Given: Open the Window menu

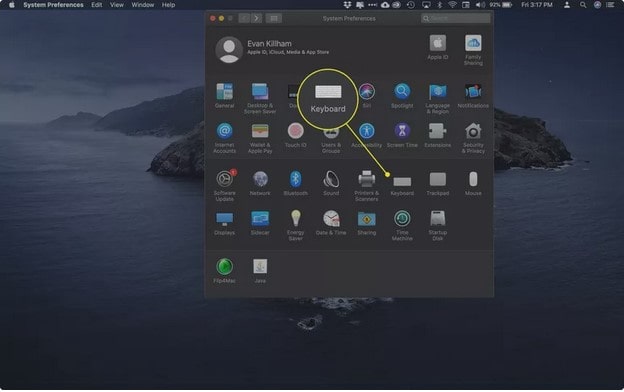Looking at the screenshot, I should (x=142, y=5).
